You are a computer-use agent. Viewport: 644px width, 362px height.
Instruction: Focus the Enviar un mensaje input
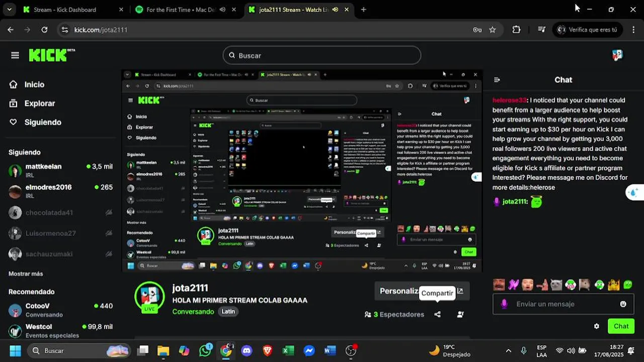(562, 304)
